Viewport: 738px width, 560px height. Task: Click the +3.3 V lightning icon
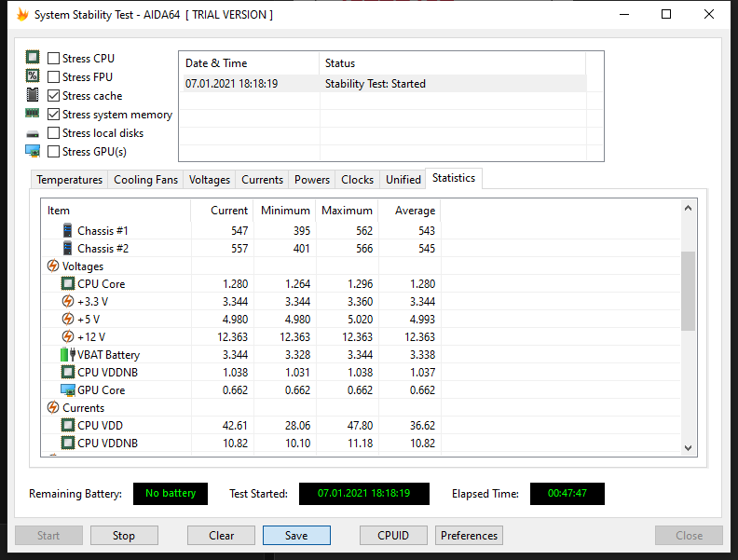[68, 301]
